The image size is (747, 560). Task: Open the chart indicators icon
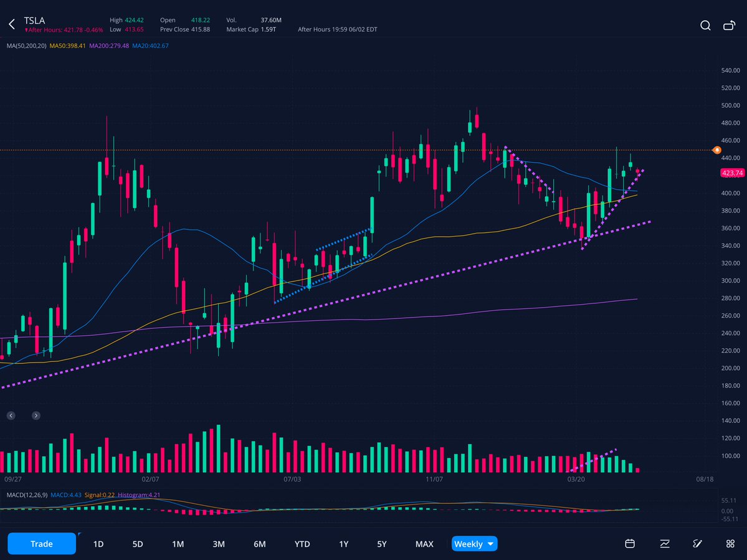pyautogui.click(x=665, y=543)
